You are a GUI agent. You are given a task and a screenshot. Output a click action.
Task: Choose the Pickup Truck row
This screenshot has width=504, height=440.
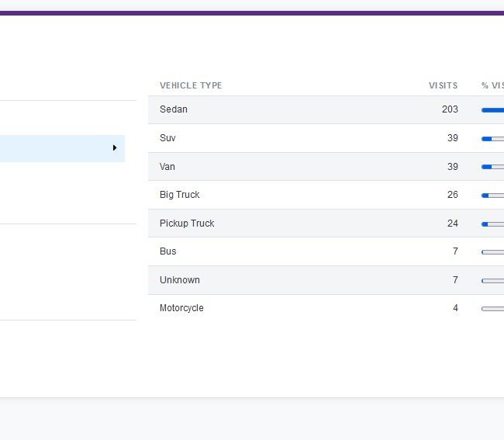(x=326, y=223)
